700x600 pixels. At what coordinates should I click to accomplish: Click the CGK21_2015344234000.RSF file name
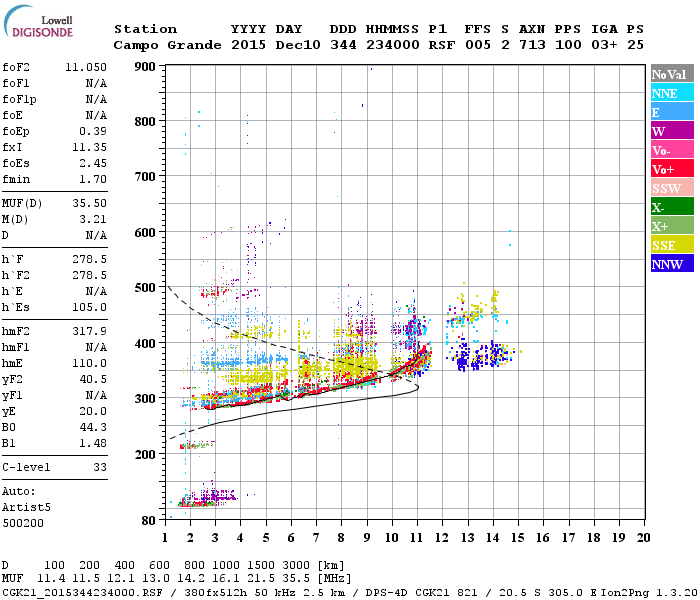coord(83,593)
